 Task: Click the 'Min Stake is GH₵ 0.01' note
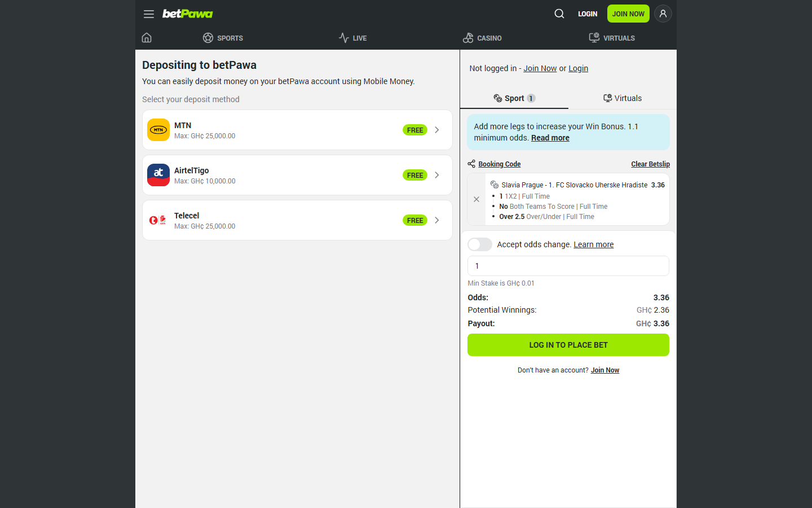tap(501, 283)
